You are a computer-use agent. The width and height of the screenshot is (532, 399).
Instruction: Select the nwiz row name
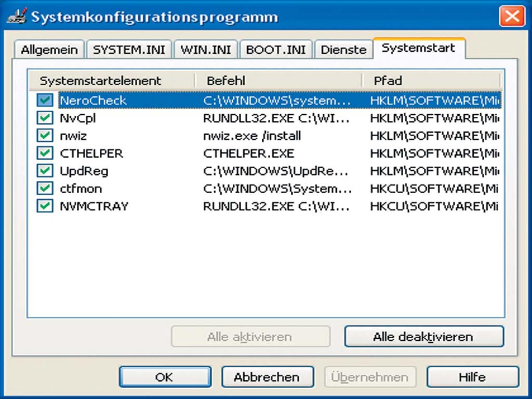click(x=73, y=136)
